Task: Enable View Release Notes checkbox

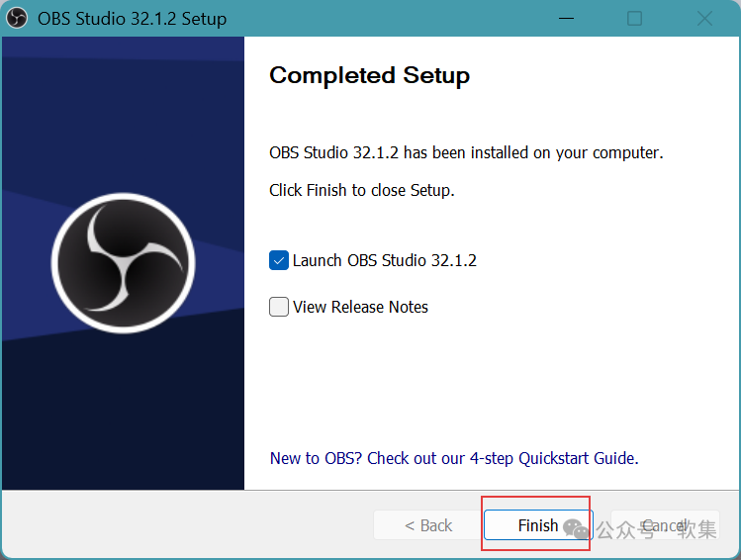Action: pyautogui.click(x=279, y=307)
